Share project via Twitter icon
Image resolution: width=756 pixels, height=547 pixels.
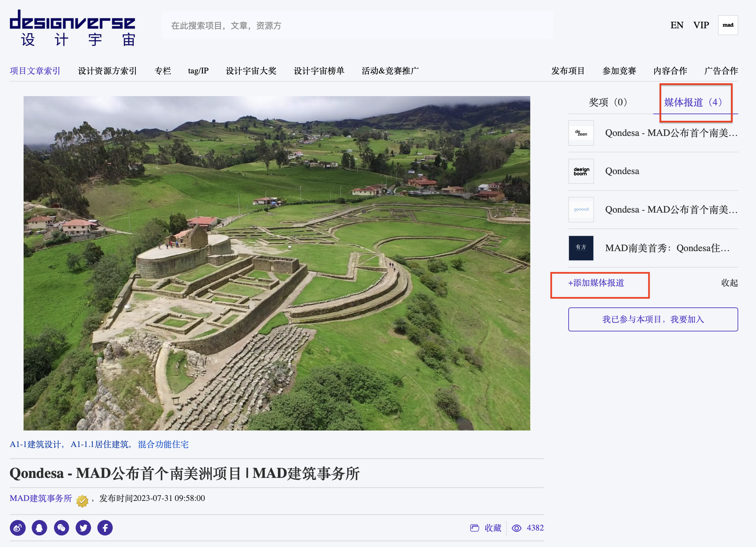(x=83, y=528)
